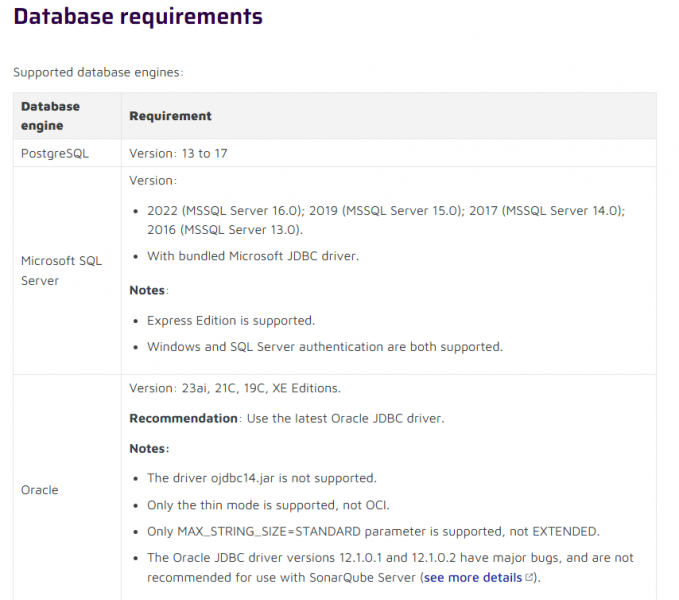Screen dimensions: 679x600
Task: Click the 'Notes:' label in the Oracle row
Action: pos(149,448)
